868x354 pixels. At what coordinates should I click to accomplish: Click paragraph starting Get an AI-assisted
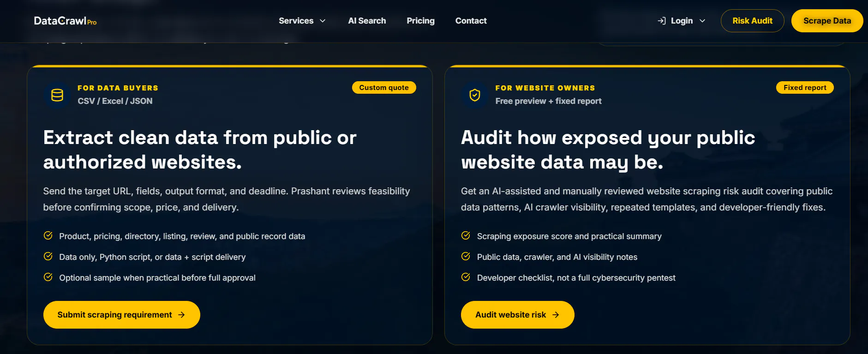(647, 199)
